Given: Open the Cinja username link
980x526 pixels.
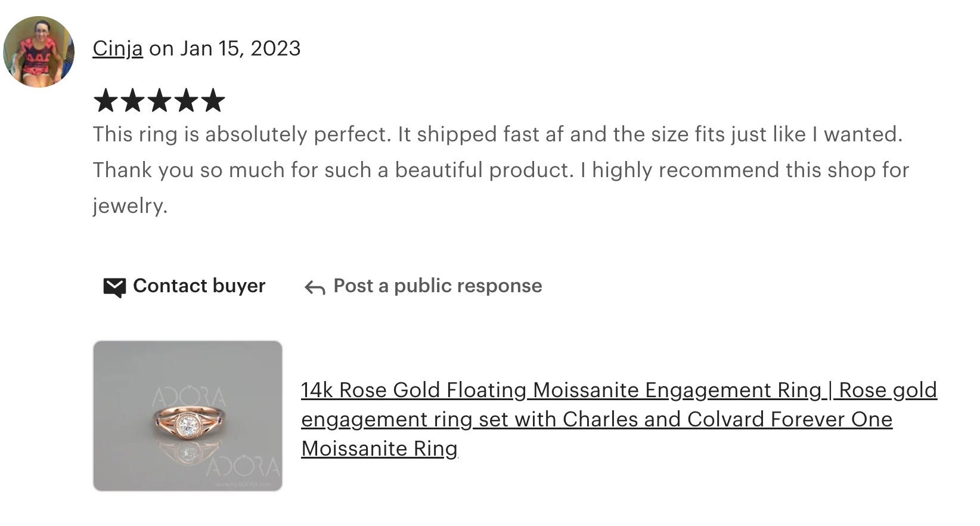Looking at the screenshot, I should 117,48.
